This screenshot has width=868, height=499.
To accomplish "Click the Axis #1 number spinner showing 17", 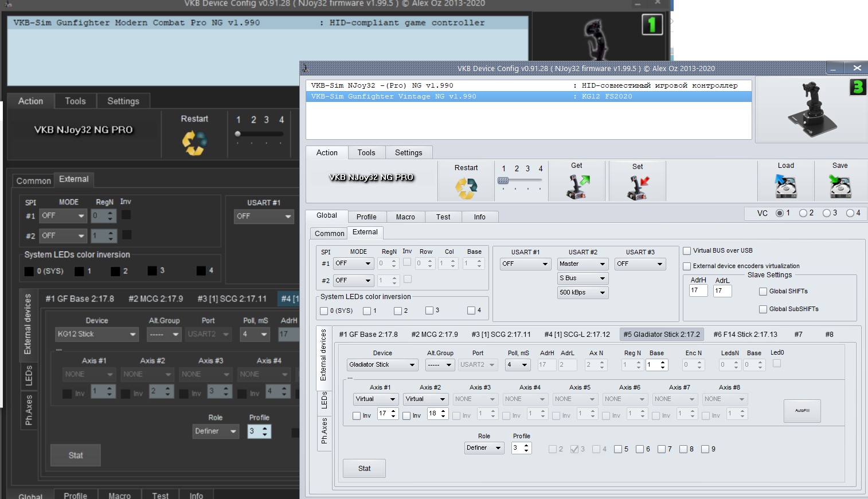I will pos(387,414).
